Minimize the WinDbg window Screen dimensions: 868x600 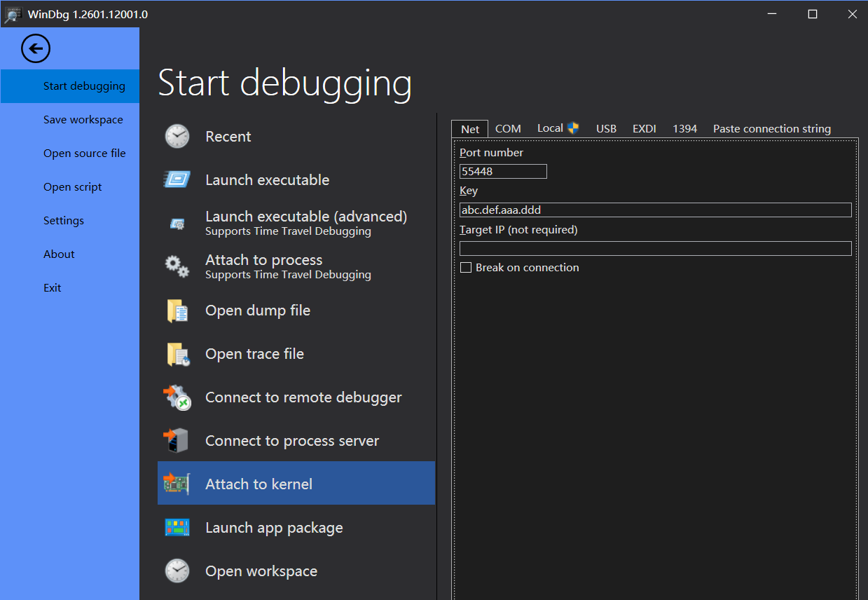[x=772, y=14]
